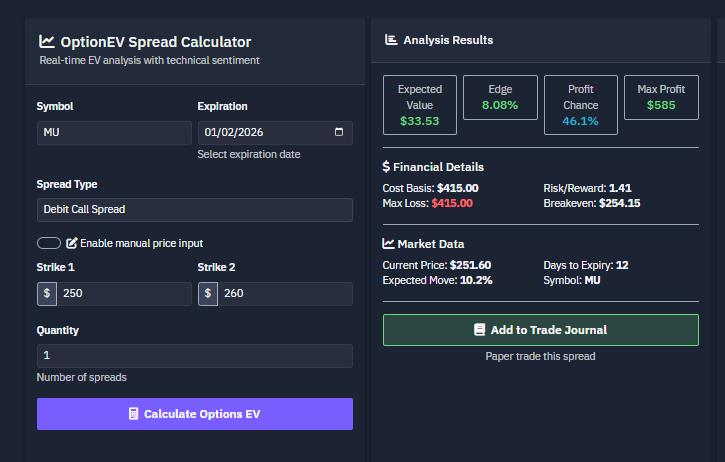Click Calculate Options EV button
Image resolution: width=725 pixels, height=462 pixels.
point(195,414)
